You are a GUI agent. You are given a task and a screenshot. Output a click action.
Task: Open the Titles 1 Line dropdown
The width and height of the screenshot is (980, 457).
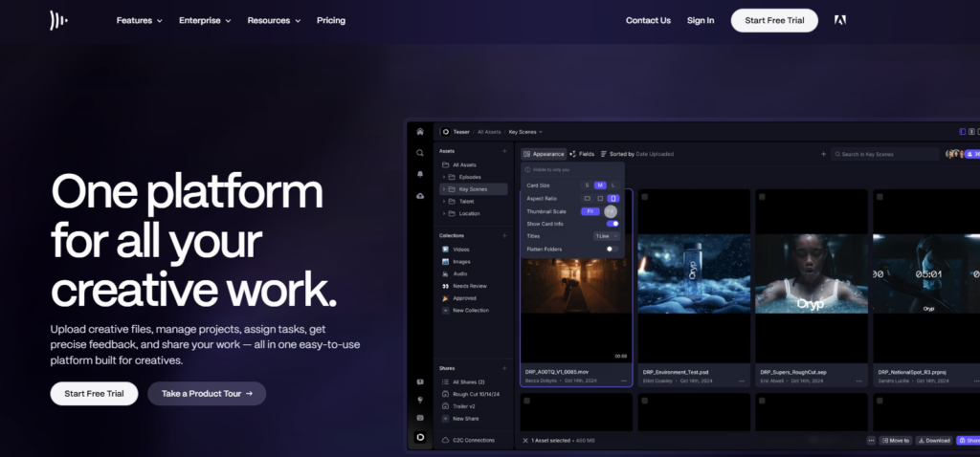[606, 236]
